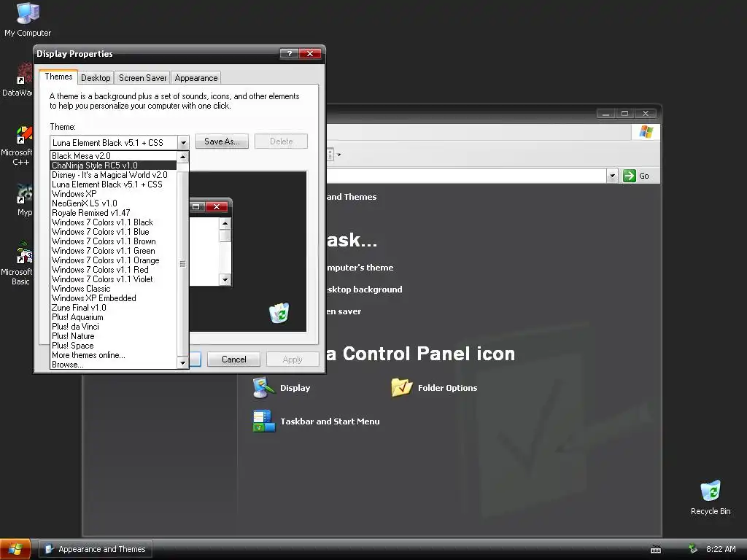Click preview window scrollbar down arrow
Screen dimensions: 747x560
pos(225,279)
